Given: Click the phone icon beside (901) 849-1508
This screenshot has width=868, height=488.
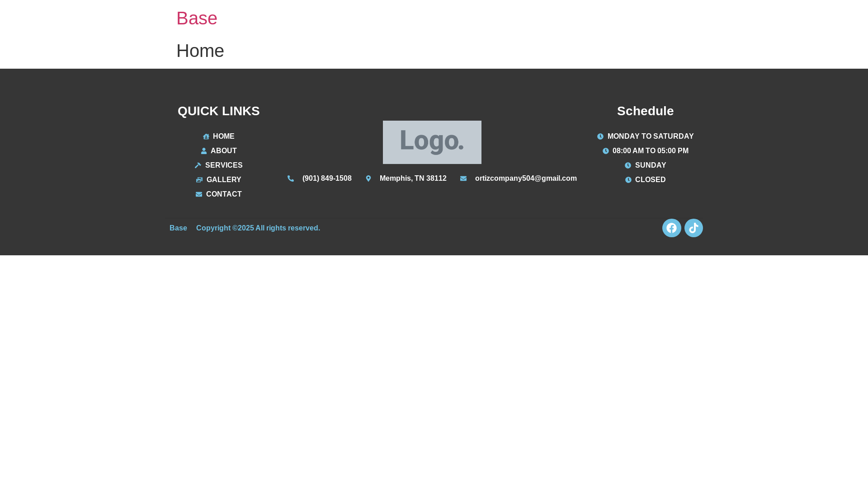Looking at the screenshot, I should [291, 178].
